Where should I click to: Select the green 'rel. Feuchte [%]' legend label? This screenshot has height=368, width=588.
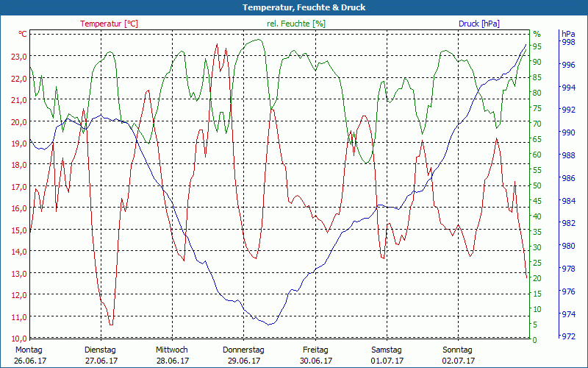pyautogui.click(x=296, y=24)
